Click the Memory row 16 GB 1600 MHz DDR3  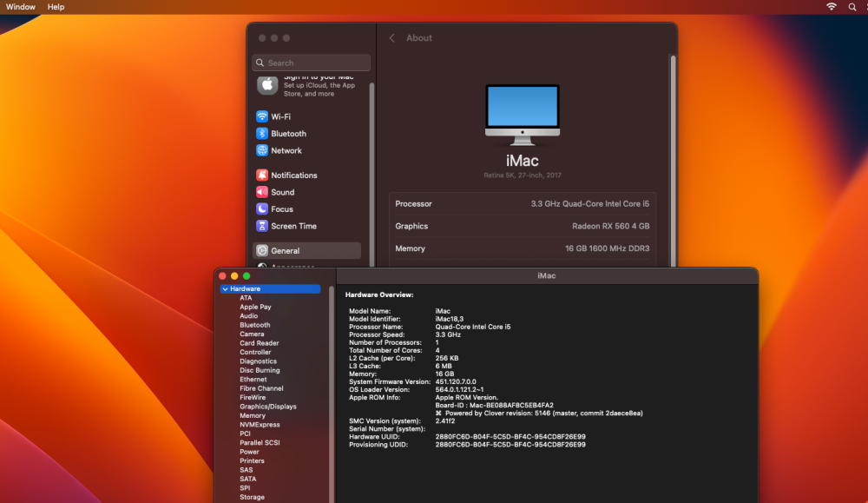pos(607,248)
